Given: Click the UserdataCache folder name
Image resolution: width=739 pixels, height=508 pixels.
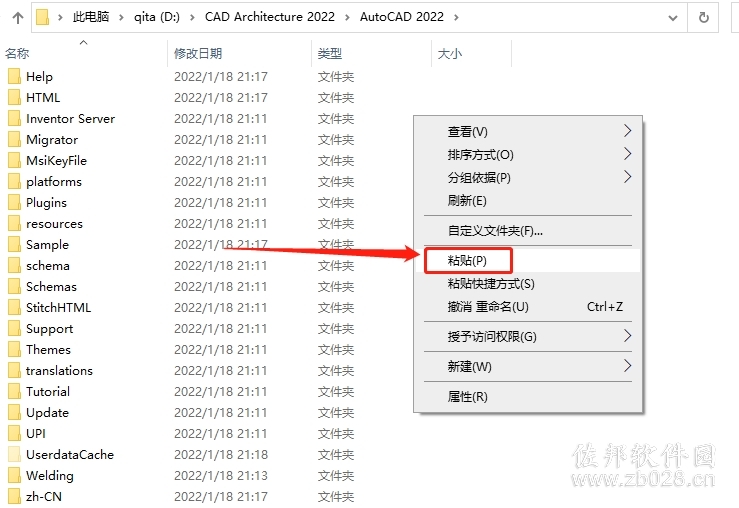Looking at the screenshot, I should click(x=70, y=454).
